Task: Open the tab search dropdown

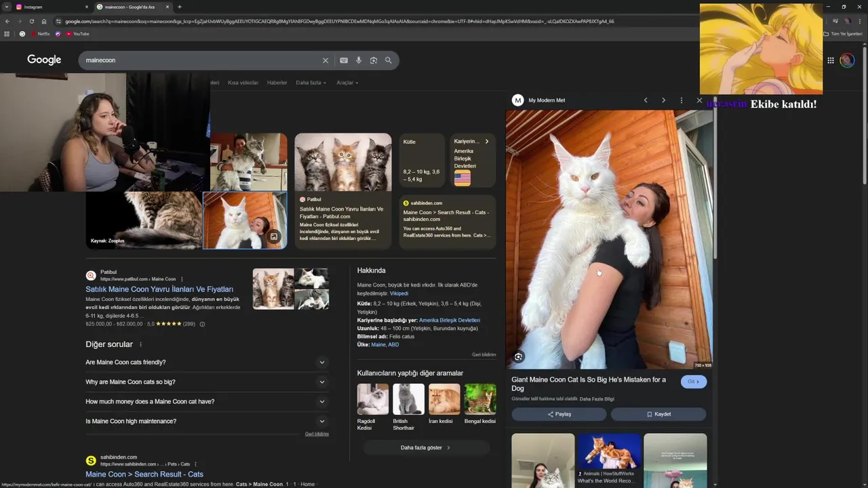Action: click(x=7, y=7)
